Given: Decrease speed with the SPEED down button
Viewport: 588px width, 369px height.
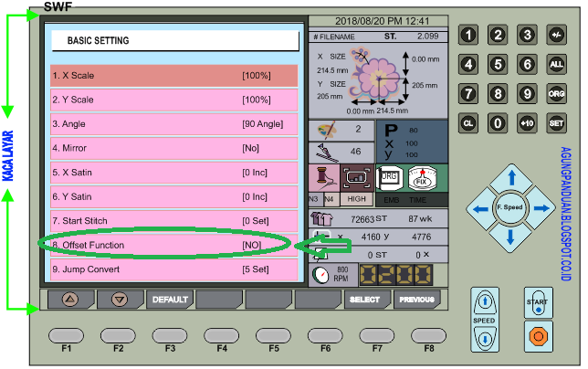Looking at the screenshot, I should 485,339.
